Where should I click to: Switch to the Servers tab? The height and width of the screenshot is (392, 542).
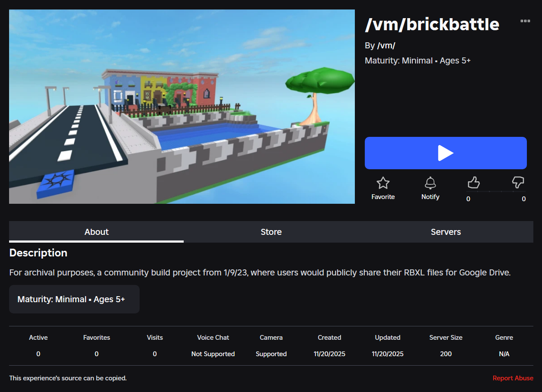446,232
